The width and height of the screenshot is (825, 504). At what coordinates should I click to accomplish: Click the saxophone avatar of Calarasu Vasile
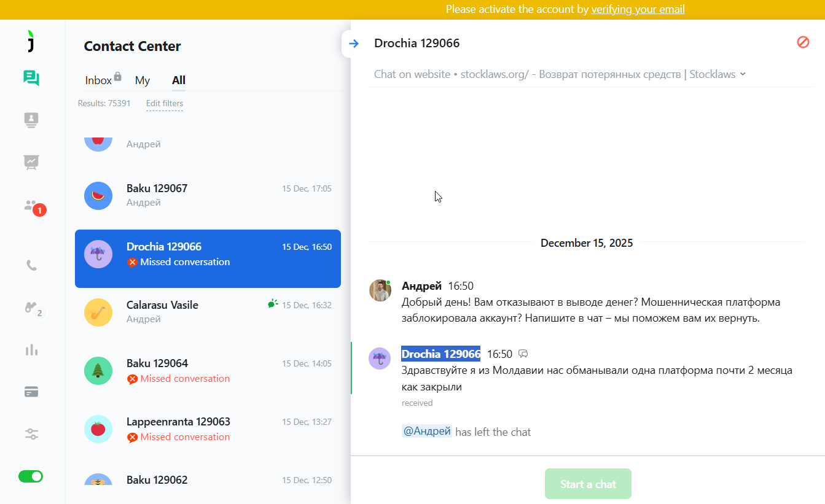click(x=98, y=312)
